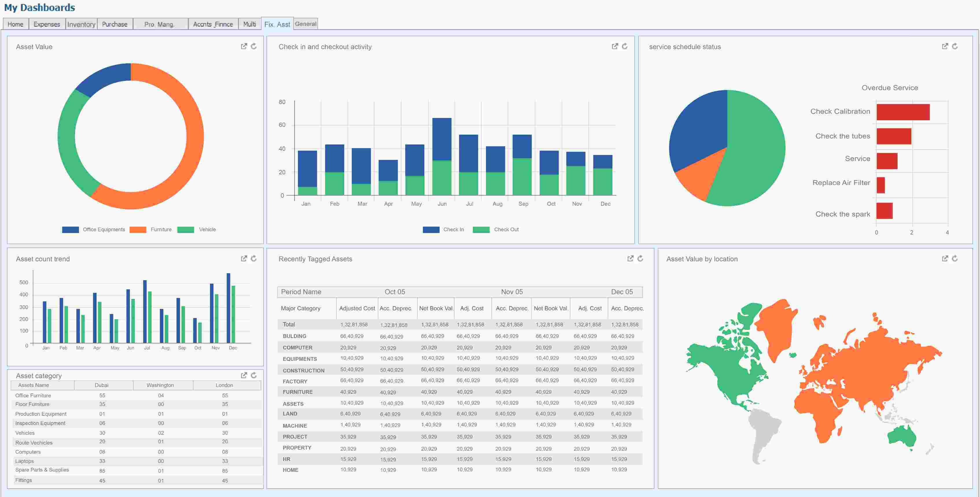Refresh the service schedule status panel
980x497 pixels.
pyautogui.click(x=955, y=46)
